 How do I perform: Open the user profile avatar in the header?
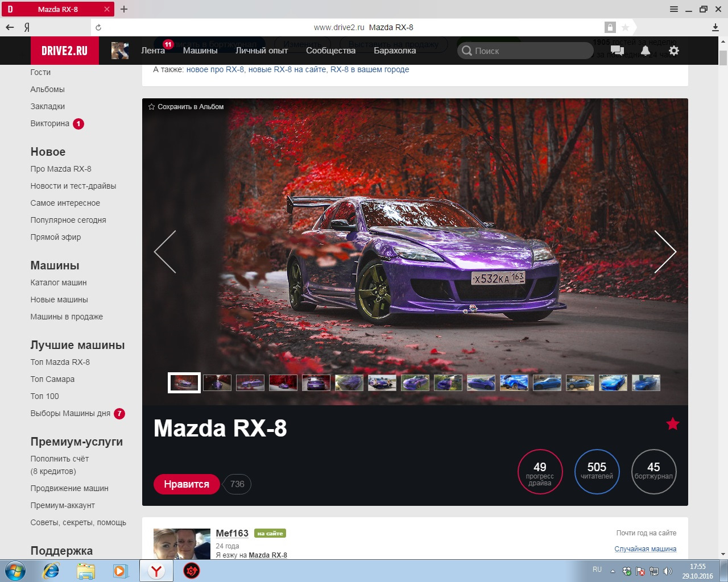(x=120, y=51)
